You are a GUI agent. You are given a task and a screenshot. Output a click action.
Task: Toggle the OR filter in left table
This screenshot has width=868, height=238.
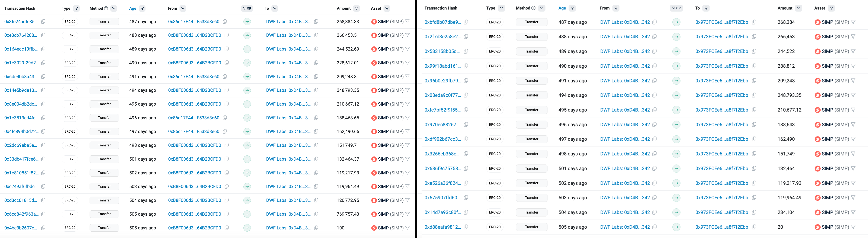point(247,8)
